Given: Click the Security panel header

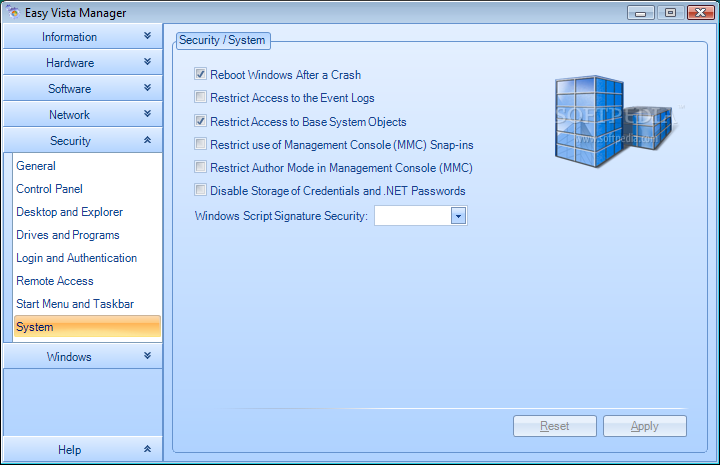Looking at the screenshot, I should tap(83, 140).
